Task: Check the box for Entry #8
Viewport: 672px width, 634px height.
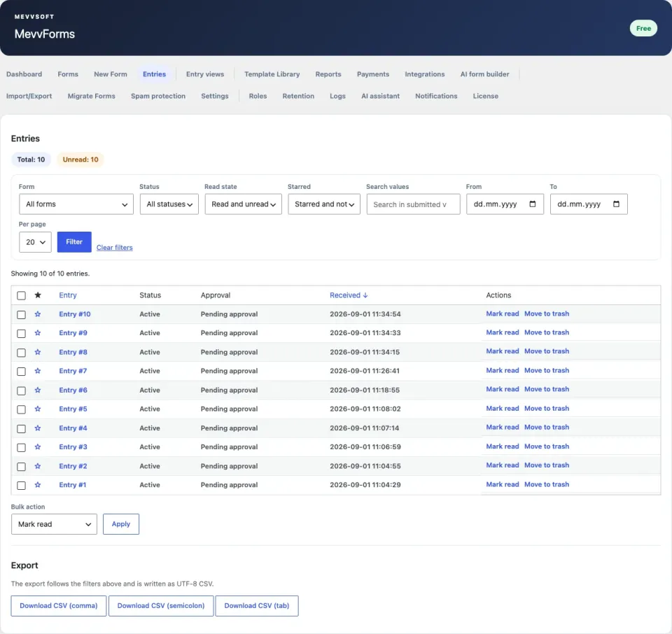Action: click(22, 353)
